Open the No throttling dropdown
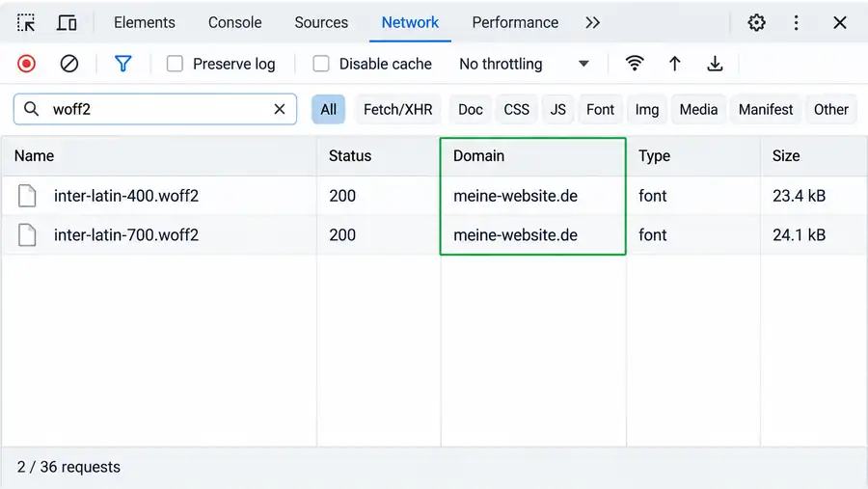This screenshot has height=489, width=868. coord(524,64)
